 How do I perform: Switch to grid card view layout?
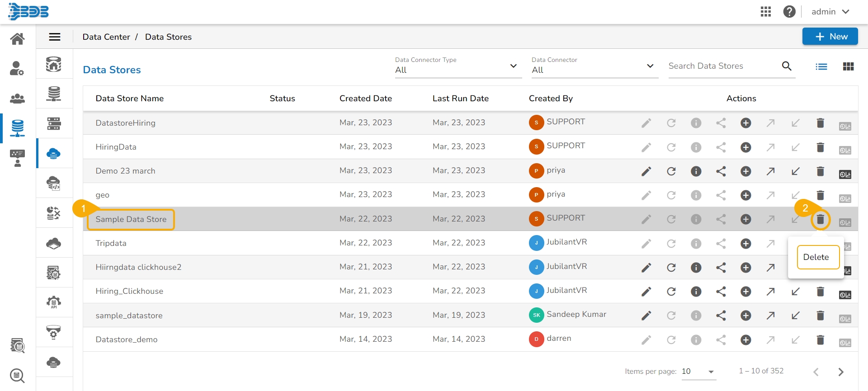[x=848, y=67]
